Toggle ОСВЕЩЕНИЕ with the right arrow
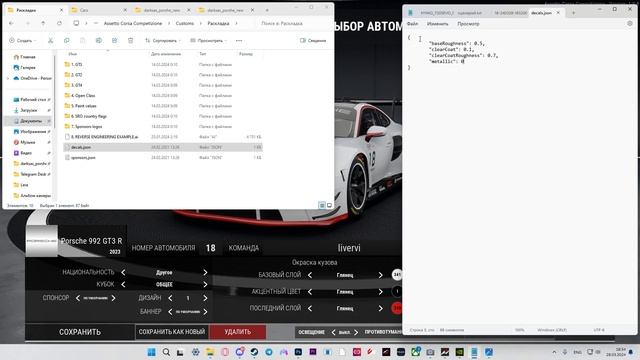The width and height of the screenshot is (640, 360). [356, 332]
